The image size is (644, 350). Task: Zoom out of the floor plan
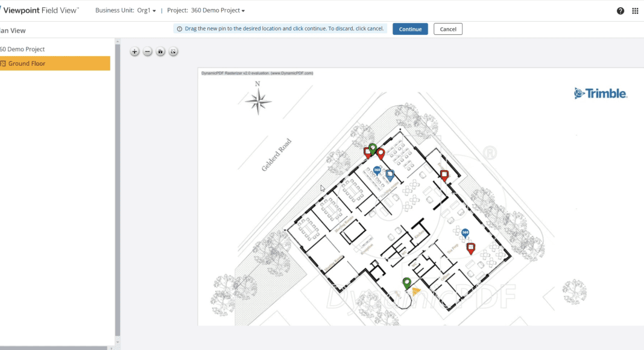(147, 52)
